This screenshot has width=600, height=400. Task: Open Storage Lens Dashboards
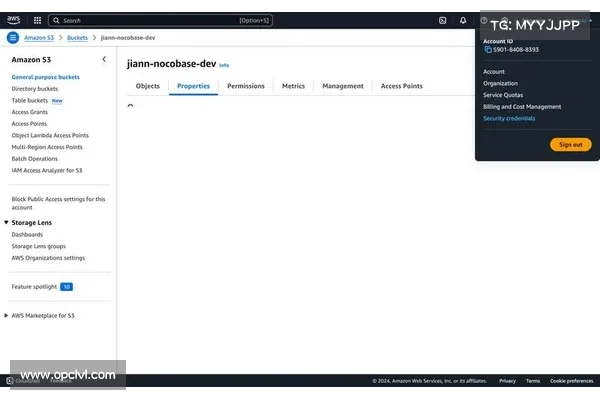click(x=27, y=235)
